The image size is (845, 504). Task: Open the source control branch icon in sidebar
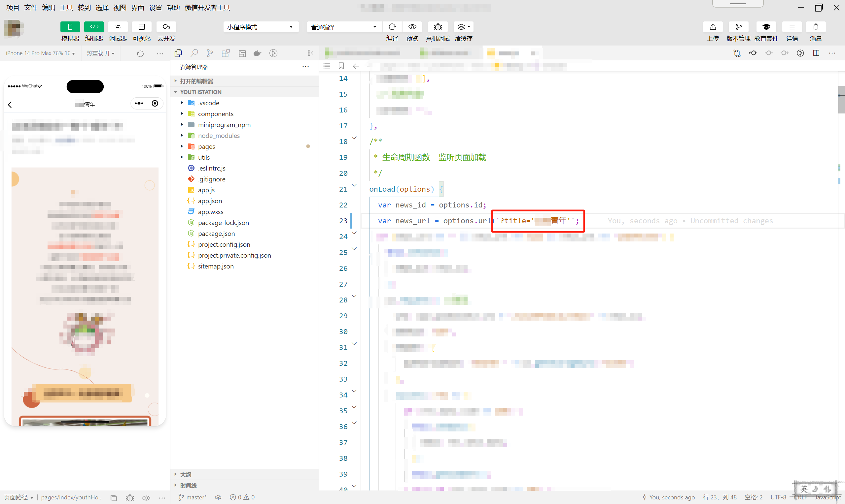tap(210, 53)
